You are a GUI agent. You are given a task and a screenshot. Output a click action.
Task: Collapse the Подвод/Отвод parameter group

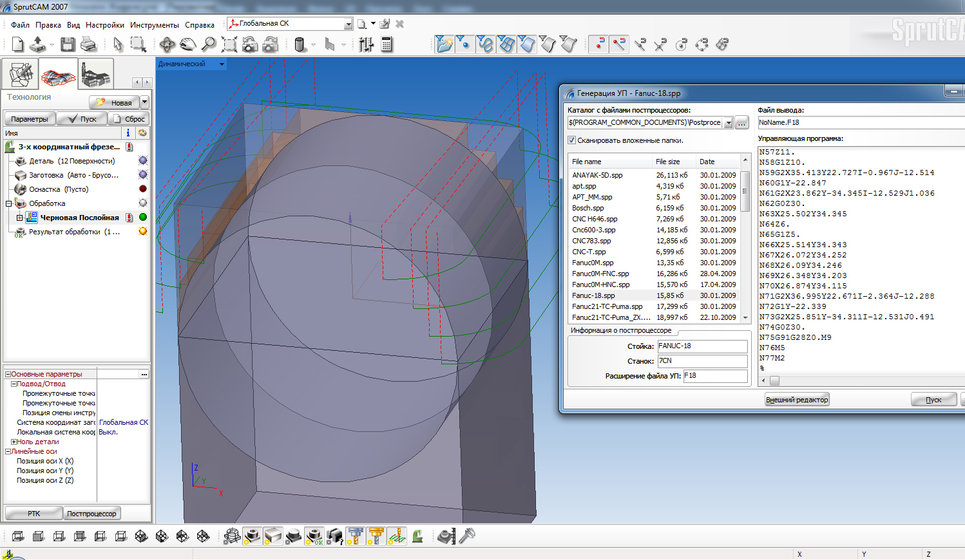point(14,384)
